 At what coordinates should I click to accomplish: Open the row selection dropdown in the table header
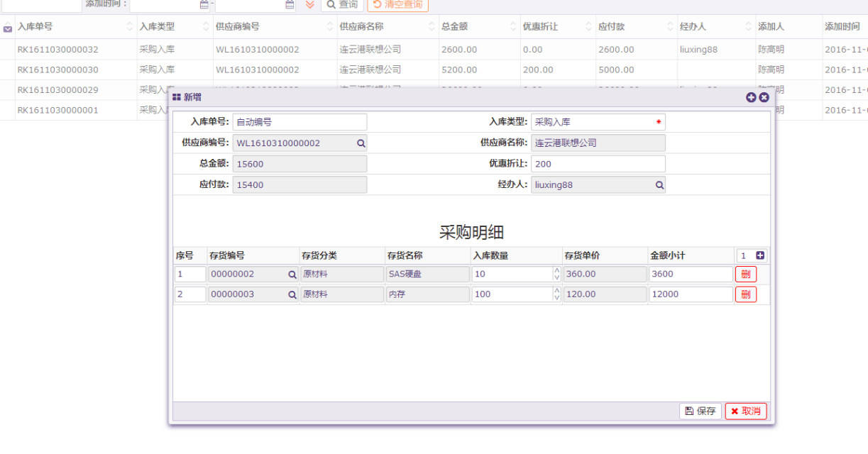tap(8, 28)
